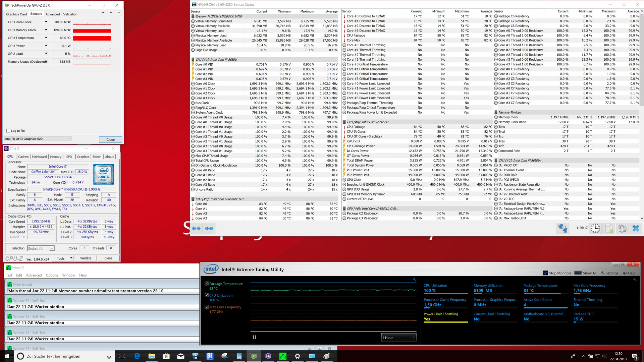Open XTU 1 Hour time range dropdown
The height and width of the screenshot is (362, 644).
click(x=399, y=338)
